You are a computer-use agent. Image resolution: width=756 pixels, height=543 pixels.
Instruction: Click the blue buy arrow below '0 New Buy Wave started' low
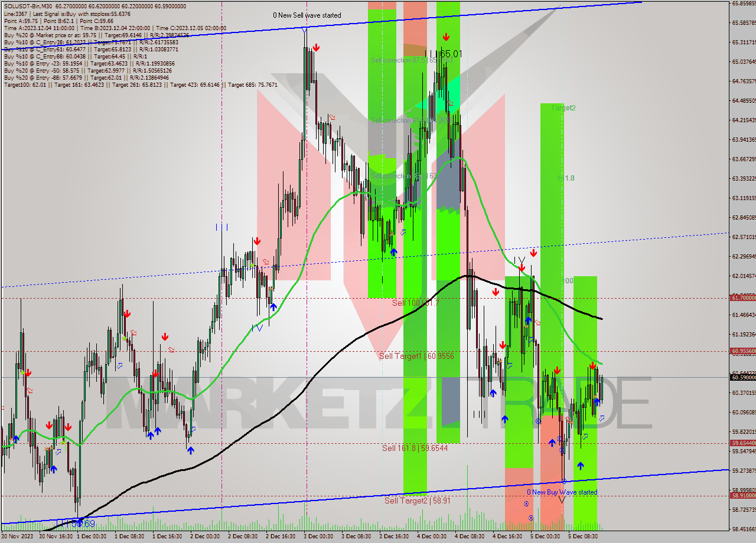point(581,466)
